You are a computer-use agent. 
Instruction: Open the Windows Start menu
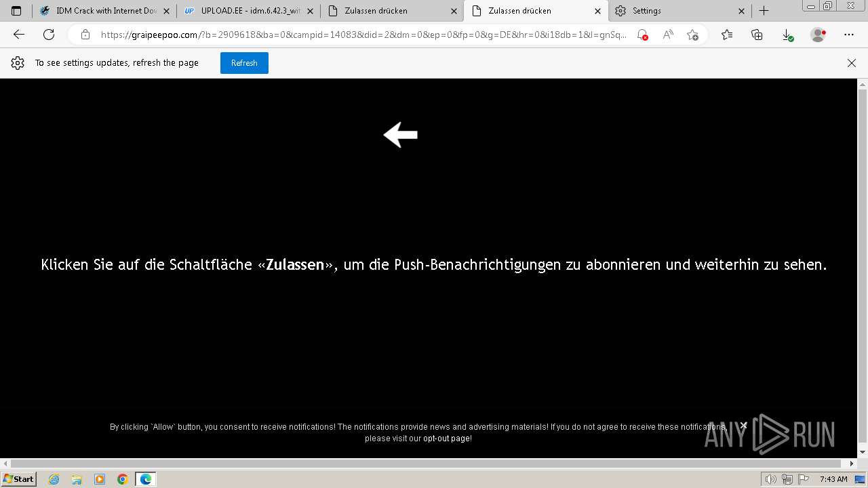point(19,479)
